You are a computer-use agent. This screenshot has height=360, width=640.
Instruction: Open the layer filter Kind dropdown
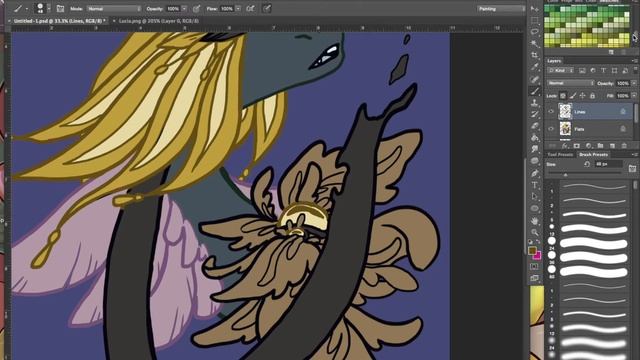[x=561, y=71]
